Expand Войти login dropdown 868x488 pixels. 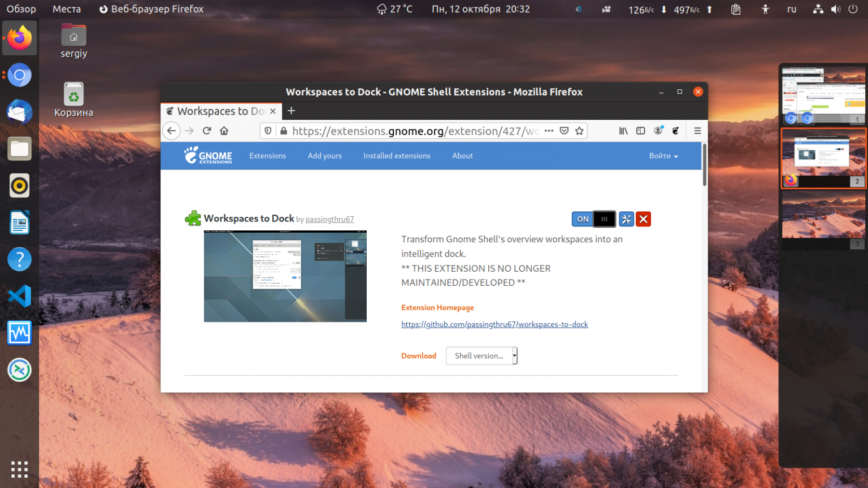[x=663, y=156]
